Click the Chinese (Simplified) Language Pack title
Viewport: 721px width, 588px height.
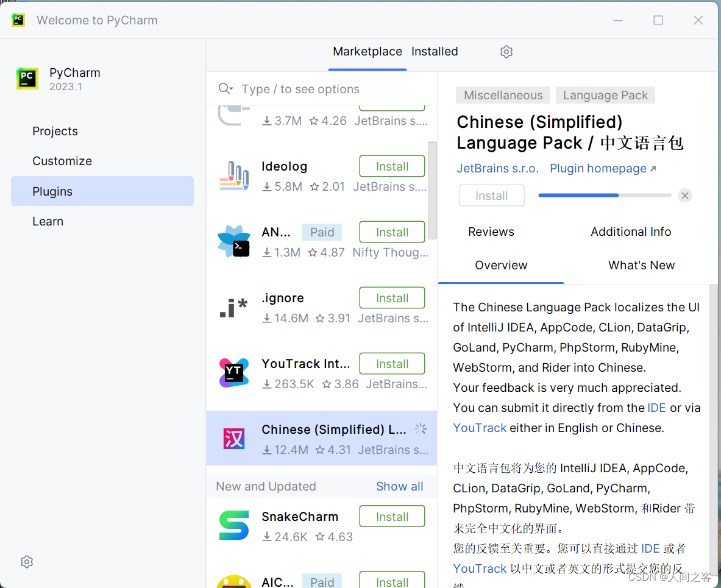(570, 132)
